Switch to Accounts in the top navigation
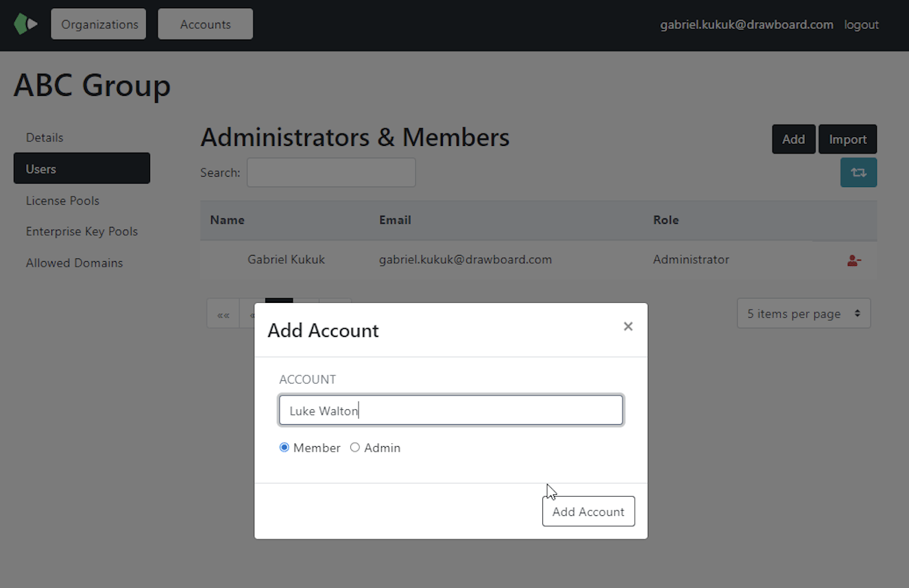Screen dimensions: 909x588 (205, 23)
